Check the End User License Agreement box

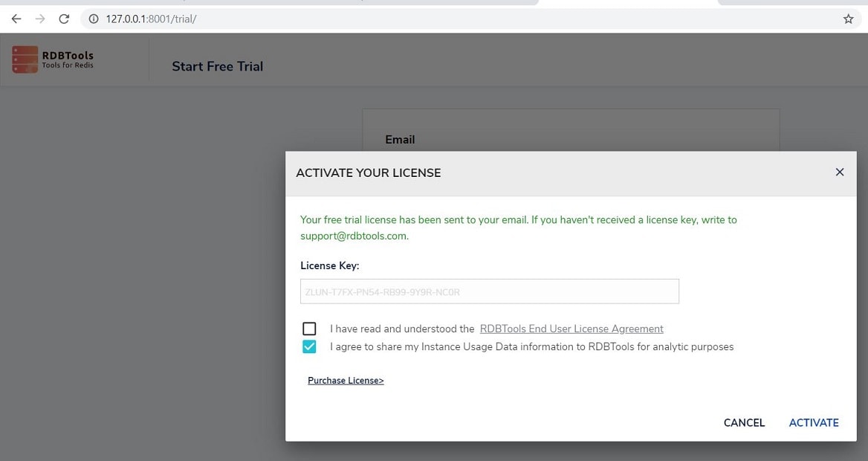click(x=309, y=329)
